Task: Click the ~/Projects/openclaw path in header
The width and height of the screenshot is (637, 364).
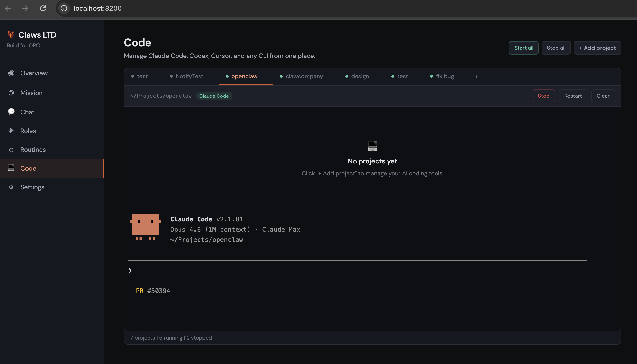Action: 161,96
